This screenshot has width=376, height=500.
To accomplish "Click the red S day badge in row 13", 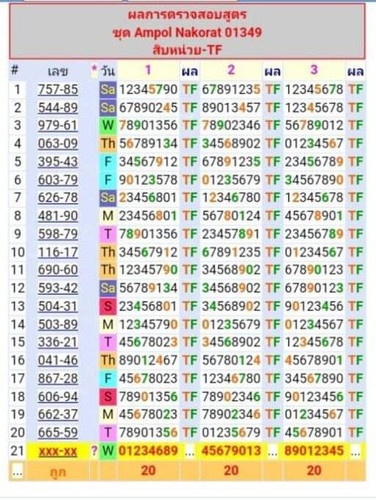I will point(108,306).
